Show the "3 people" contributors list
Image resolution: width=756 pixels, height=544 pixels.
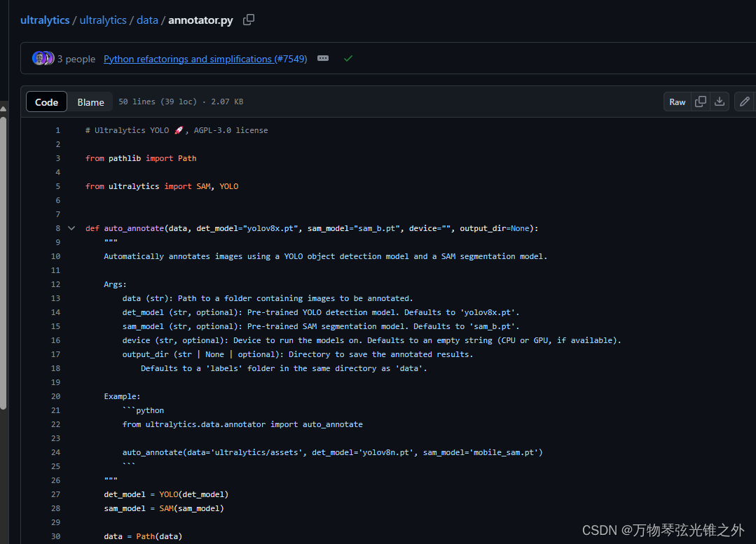[76, 59]
